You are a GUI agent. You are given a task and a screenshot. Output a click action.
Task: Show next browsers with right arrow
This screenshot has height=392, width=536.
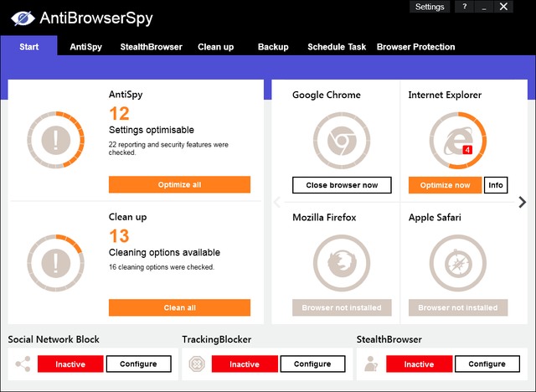click(x=522, y=202)
